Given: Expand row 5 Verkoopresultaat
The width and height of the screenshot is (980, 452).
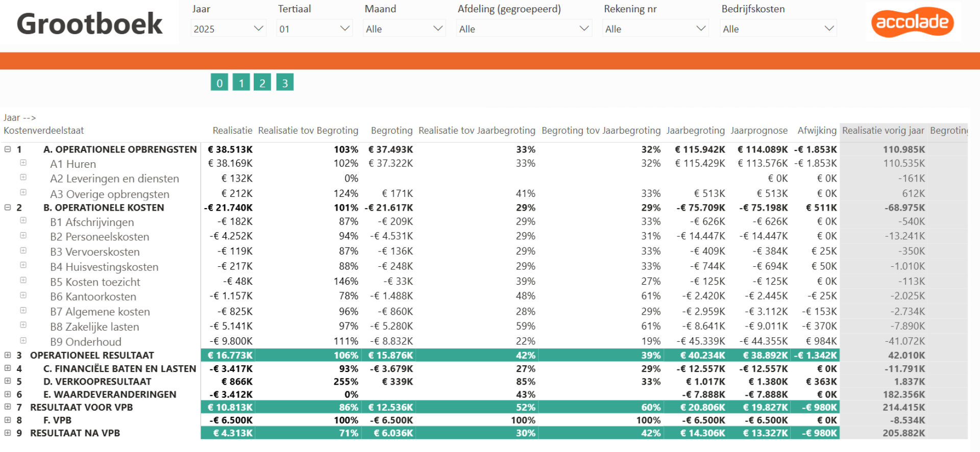Looking at the screenshot, I should point(8,381).
